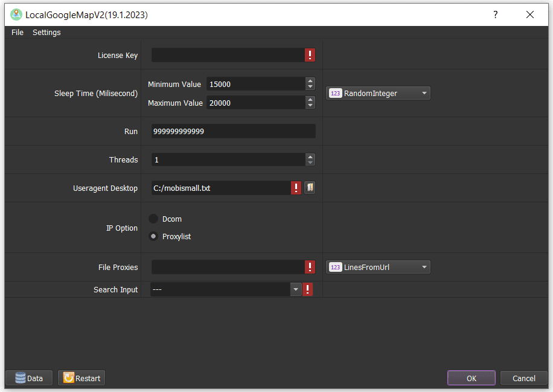This screenshot has width=553, height=392.
Task: Click the Search Input red warning icon
Action: [307, 289]
